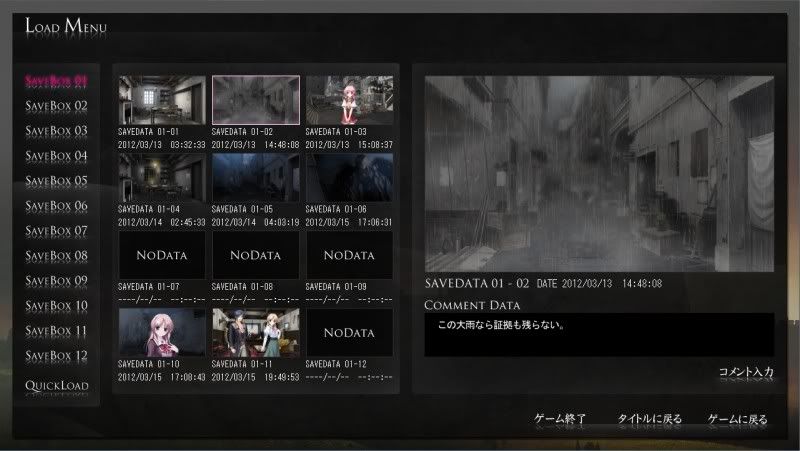This screenshot has height=451, width=800.
Task: Click ゲームに戻る to return to game
Action: [738, 419]
